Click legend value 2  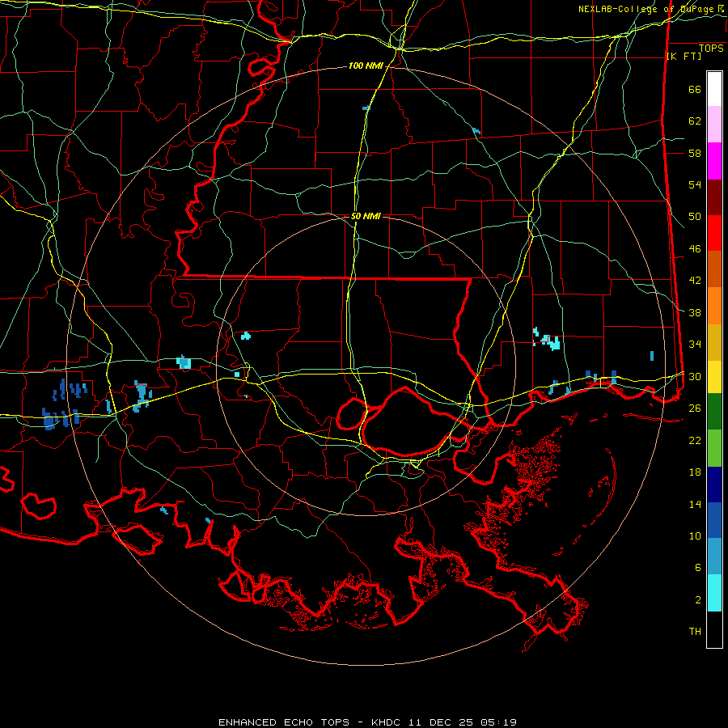click(x=698, y=600)
